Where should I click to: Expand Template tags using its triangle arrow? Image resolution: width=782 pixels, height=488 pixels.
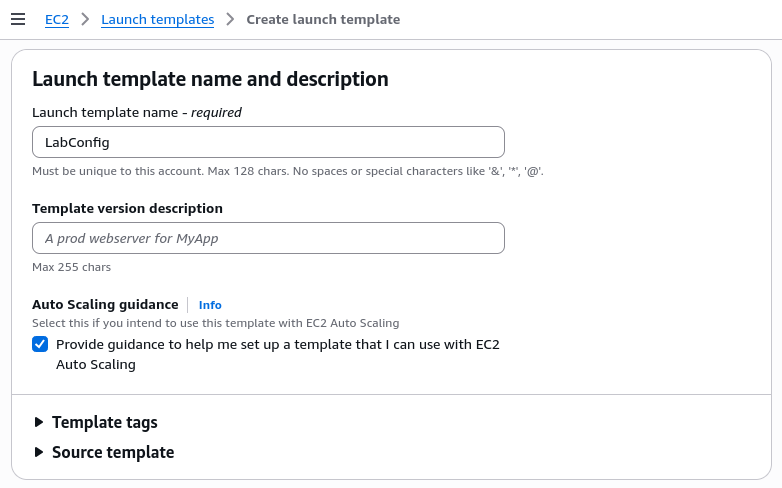tap(39, 423)
